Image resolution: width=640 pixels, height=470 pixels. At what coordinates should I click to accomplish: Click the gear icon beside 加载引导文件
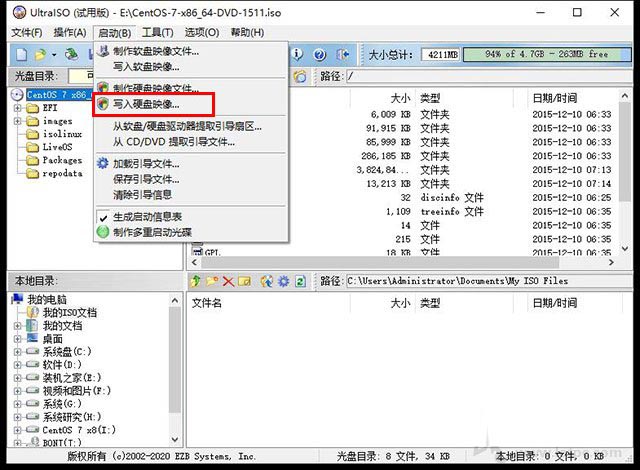[102, 163]
